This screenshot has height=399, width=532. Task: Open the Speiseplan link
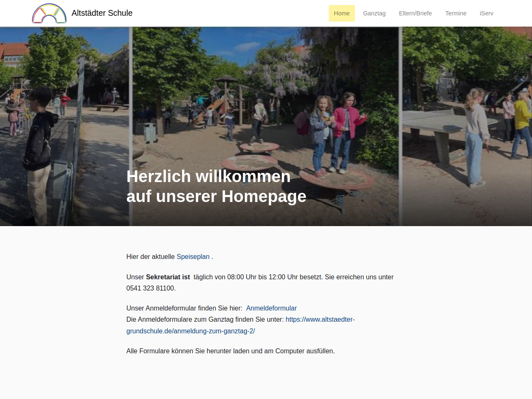pyautogui.click(x=193, y=256)
